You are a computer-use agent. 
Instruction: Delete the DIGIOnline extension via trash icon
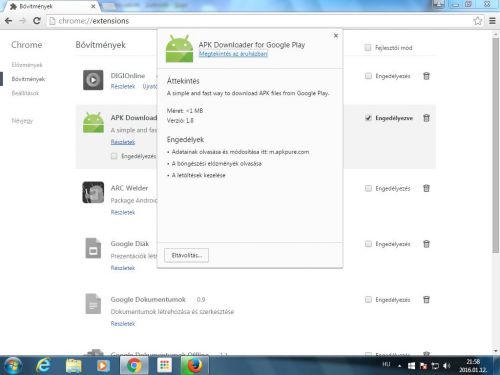point(426,76)
